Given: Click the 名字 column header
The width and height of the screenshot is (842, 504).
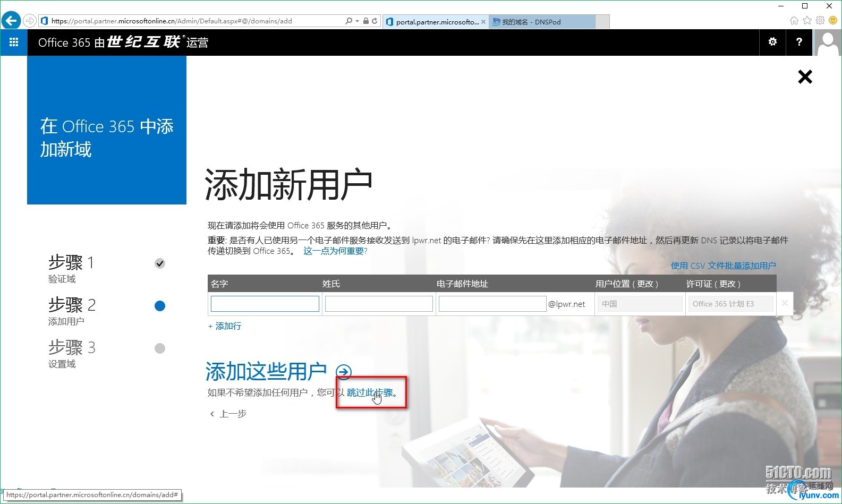Looking at the screenshot, I should coord(219,284).
